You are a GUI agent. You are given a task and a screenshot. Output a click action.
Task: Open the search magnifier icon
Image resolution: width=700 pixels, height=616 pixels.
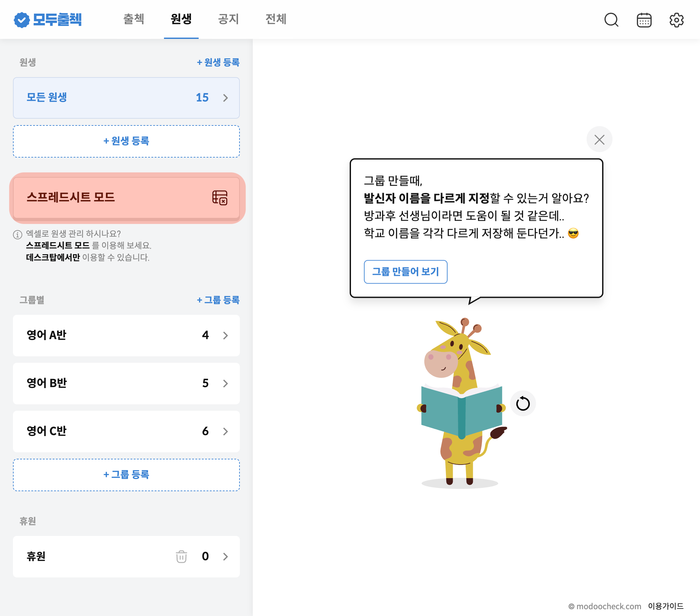[611, 20]
